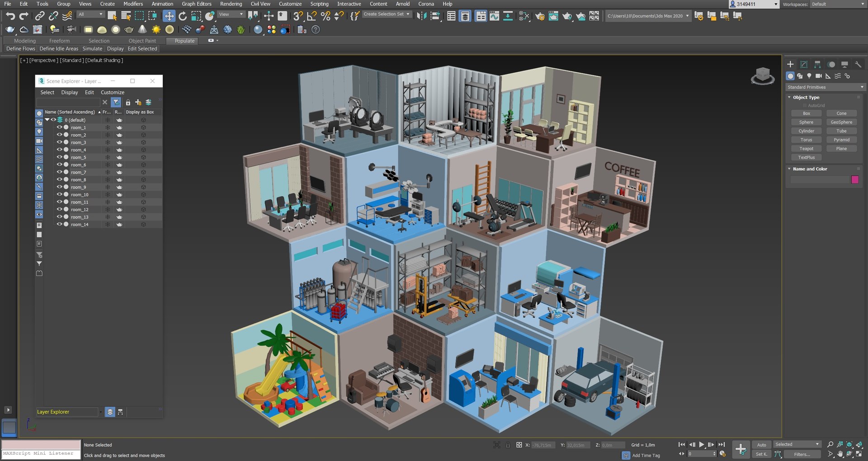Select the Select and Rotate tool
868x461 pixels.
pos(182,16)
